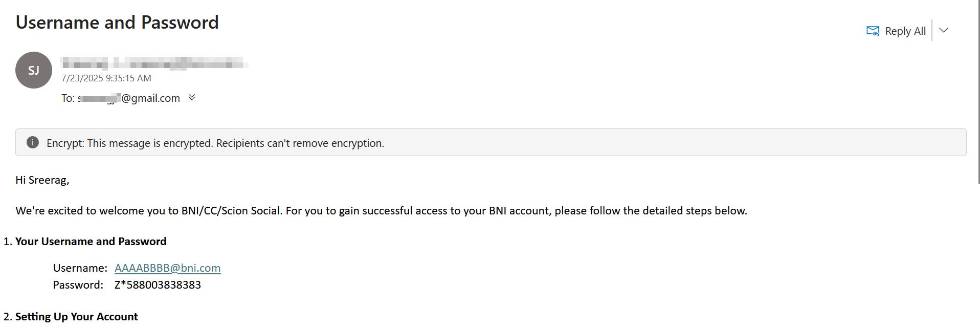Click the Reply All envelope icon
This screenshot has width=980, height=327.
tap(873, 31)
